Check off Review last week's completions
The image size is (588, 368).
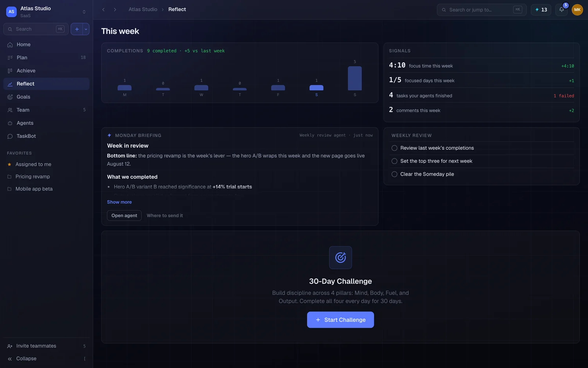pos(394,148)
